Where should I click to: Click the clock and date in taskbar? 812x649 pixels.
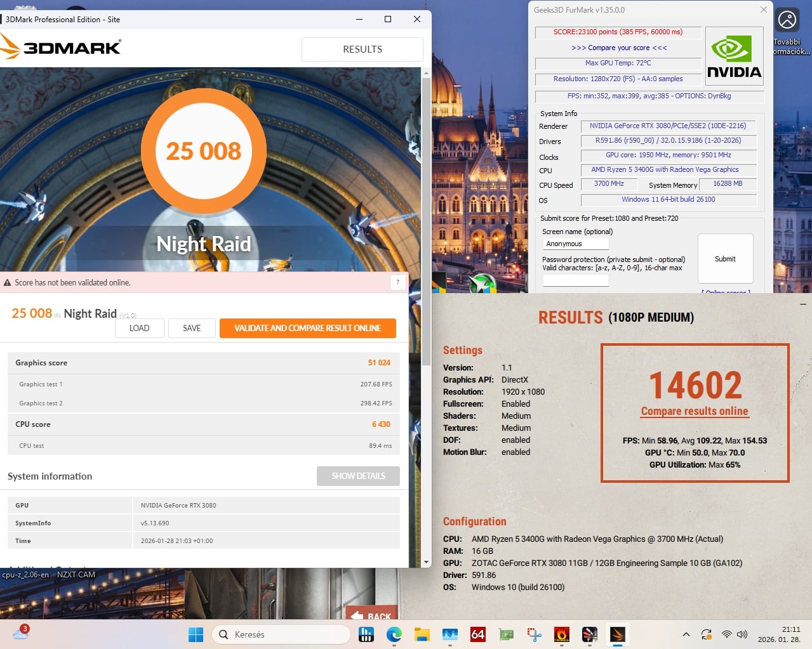coord(779,634)
